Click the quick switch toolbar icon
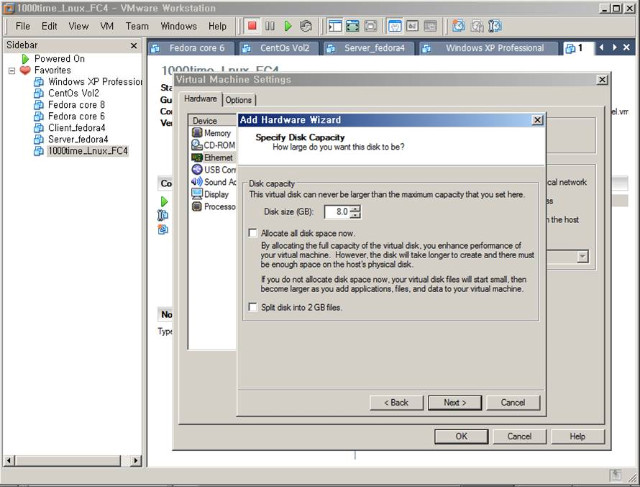640x487 pixels. [x=370, y=26]
